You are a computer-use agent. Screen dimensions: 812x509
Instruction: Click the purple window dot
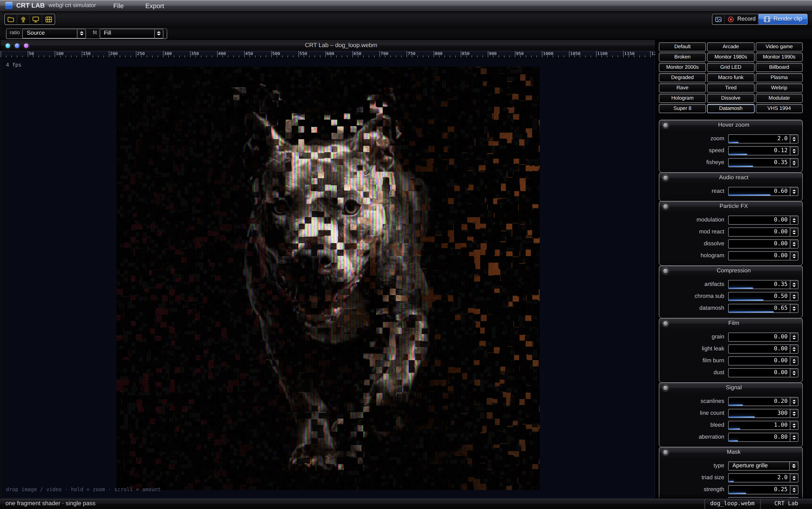26,46
